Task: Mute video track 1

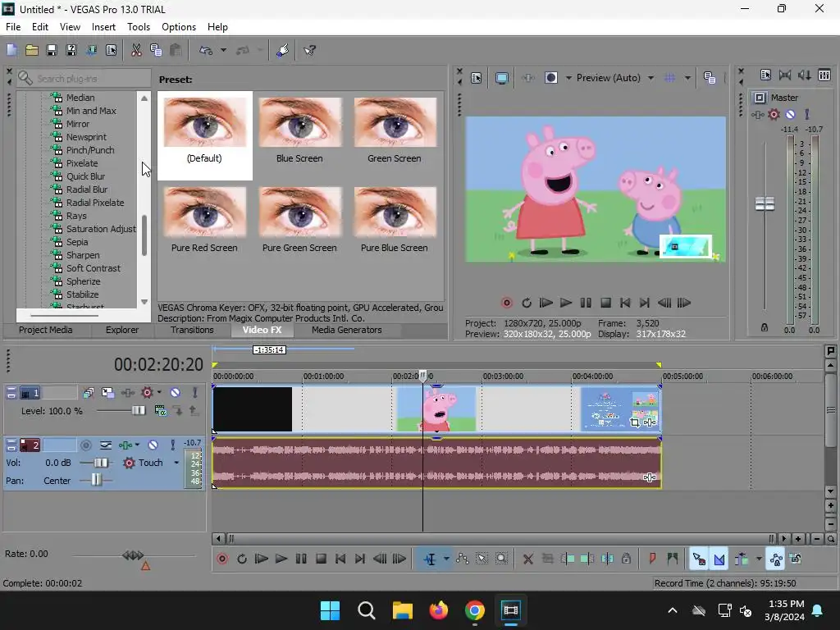Action: (176, 393)
